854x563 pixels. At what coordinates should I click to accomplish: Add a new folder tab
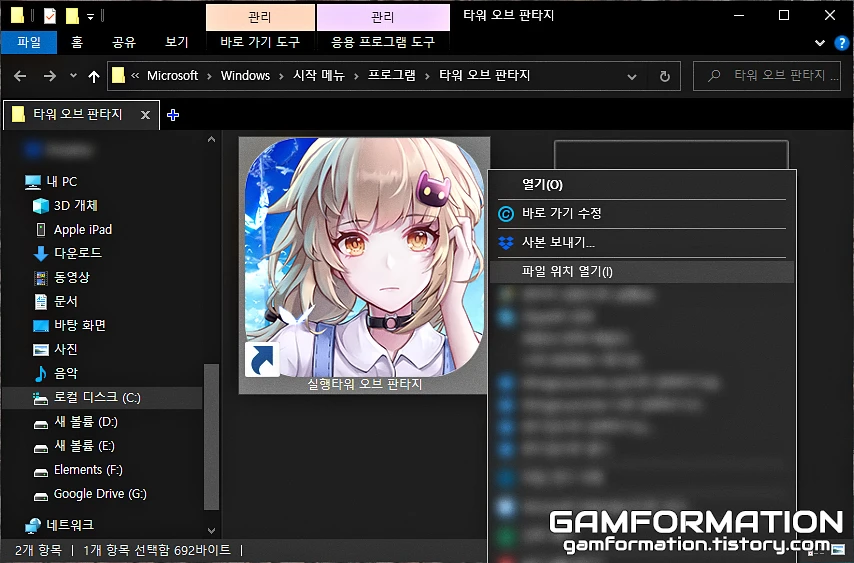coord(173,115)
